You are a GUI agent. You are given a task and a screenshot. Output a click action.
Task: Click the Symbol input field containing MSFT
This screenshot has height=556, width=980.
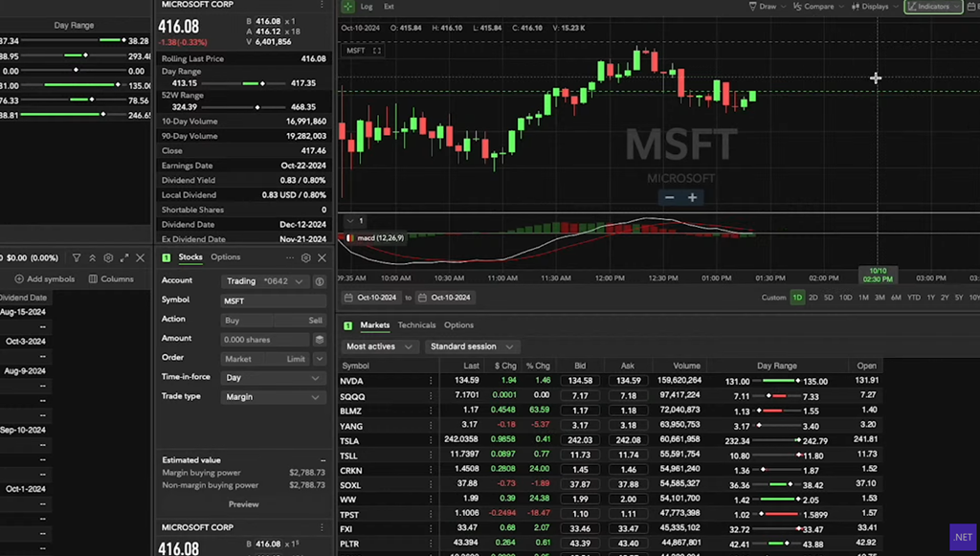click(273, 300)
